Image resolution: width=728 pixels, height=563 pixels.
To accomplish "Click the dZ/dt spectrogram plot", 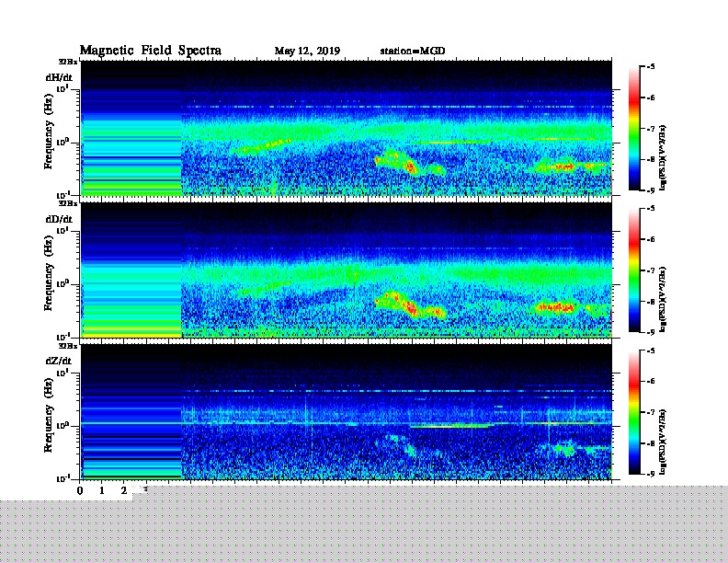I will pos(347,411).
